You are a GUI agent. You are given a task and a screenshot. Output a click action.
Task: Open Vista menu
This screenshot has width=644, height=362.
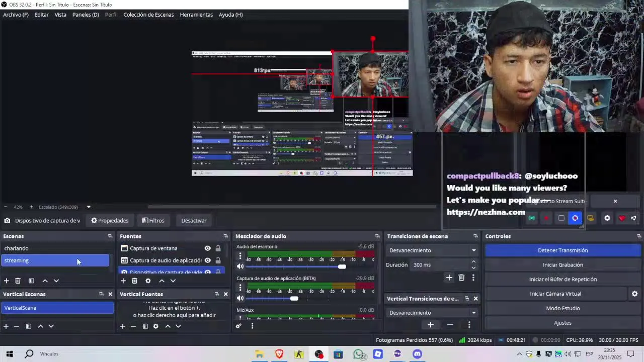(60, 15)
